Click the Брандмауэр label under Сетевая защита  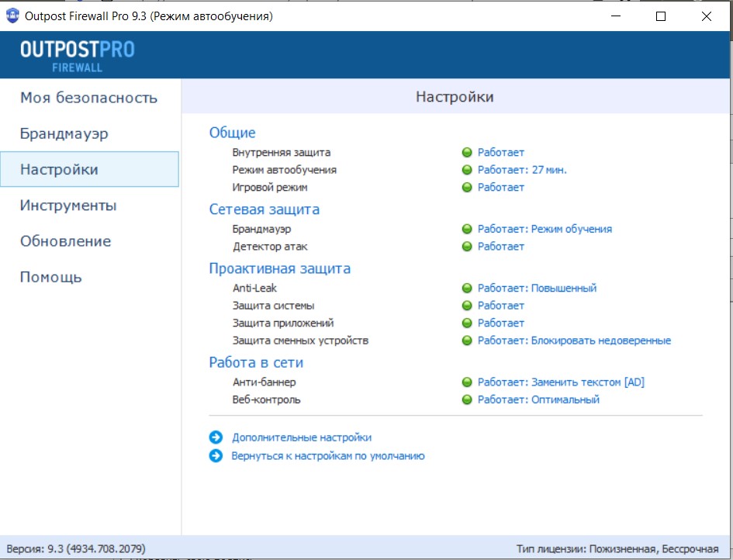pos(262,229)
